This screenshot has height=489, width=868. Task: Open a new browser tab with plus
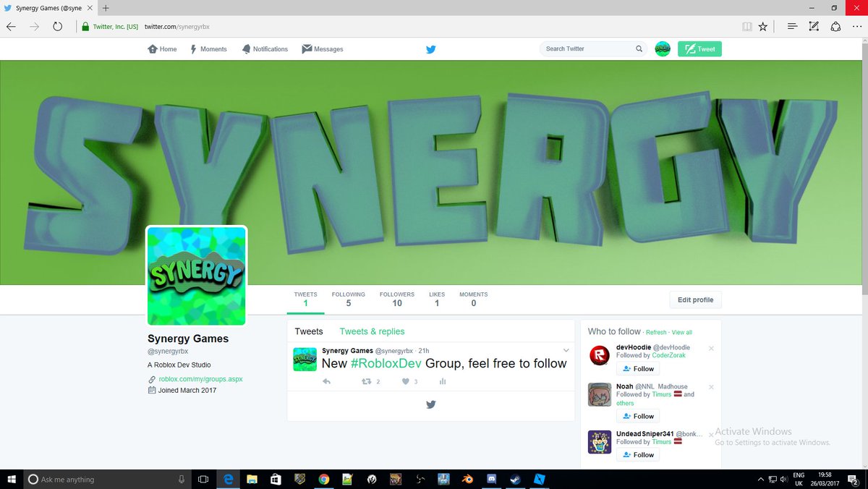[x=106, y=8]
